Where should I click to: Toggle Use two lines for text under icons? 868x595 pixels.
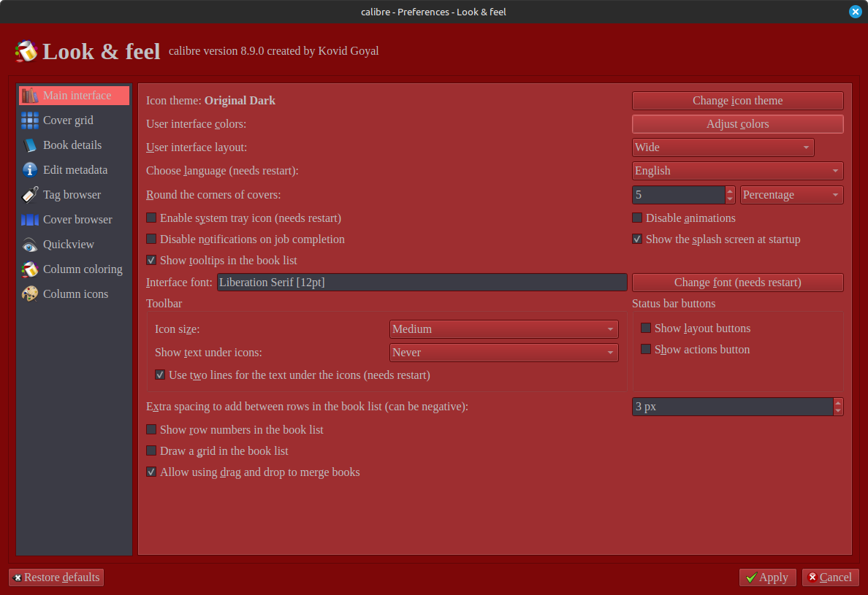160,375
